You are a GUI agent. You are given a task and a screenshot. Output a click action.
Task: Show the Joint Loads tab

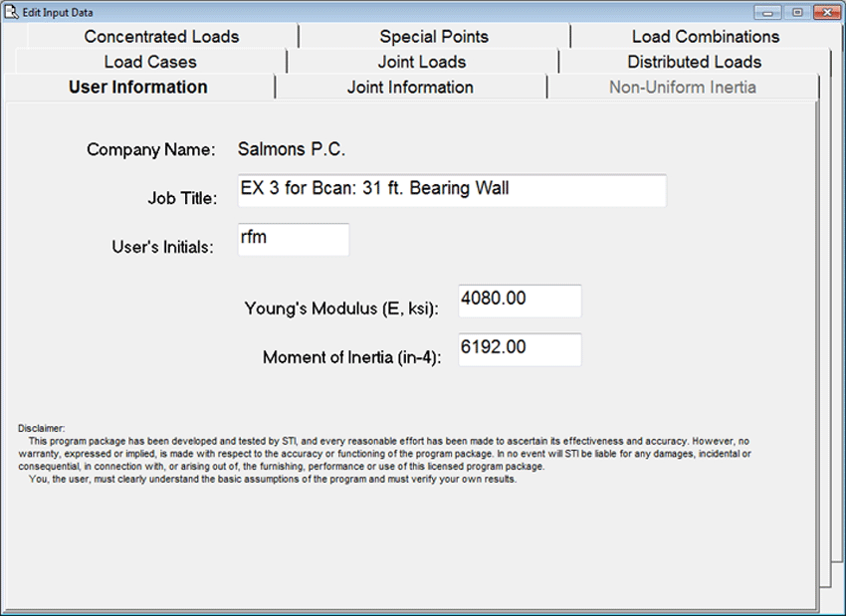coord(422,62)
